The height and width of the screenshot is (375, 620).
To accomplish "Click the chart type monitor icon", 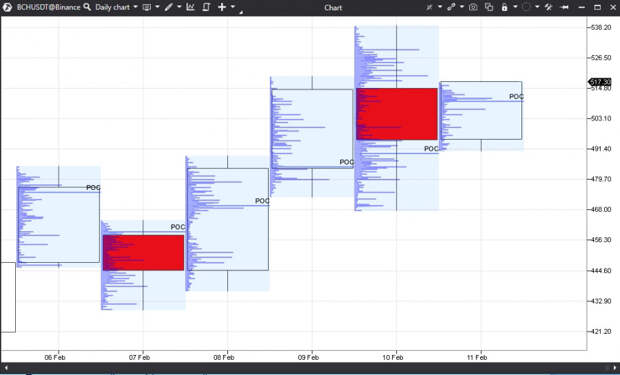I will (147, 7).
